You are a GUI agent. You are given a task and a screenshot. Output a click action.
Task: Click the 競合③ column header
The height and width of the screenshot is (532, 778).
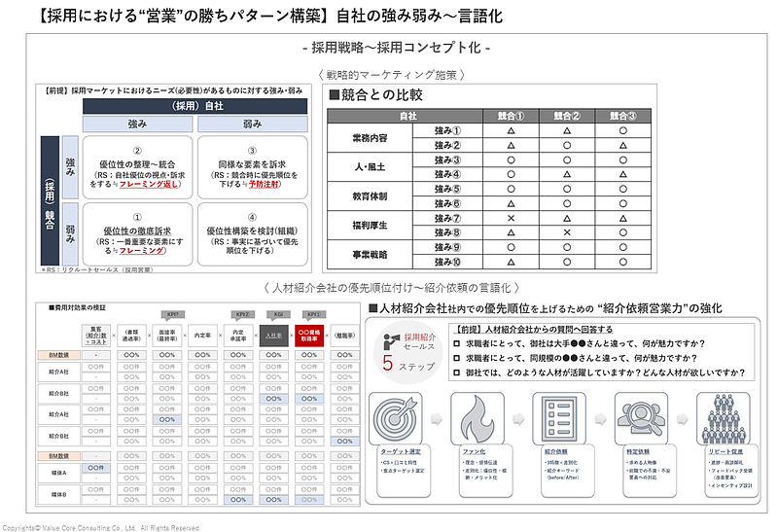[623, 116]
